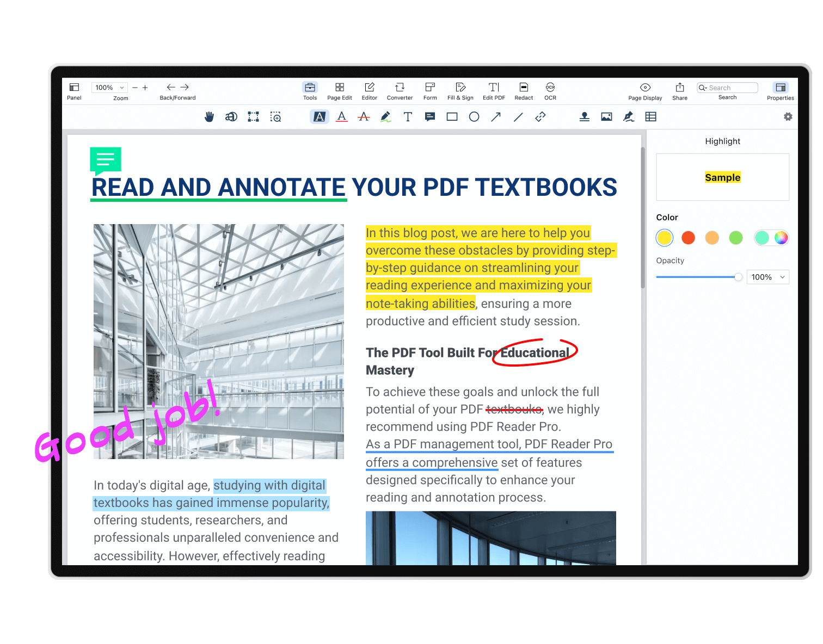Click the Share button
Image resolution: width=823 pixels, height=644 pixels.
[x=680, y=90]
